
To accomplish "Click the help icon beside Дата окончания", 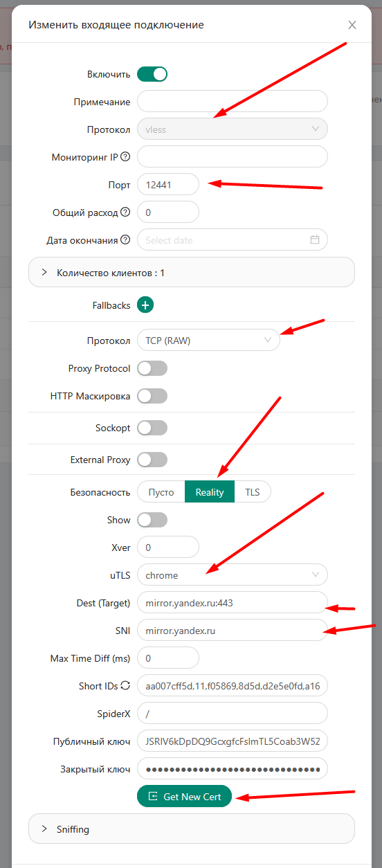I will [x=125, y=239].
